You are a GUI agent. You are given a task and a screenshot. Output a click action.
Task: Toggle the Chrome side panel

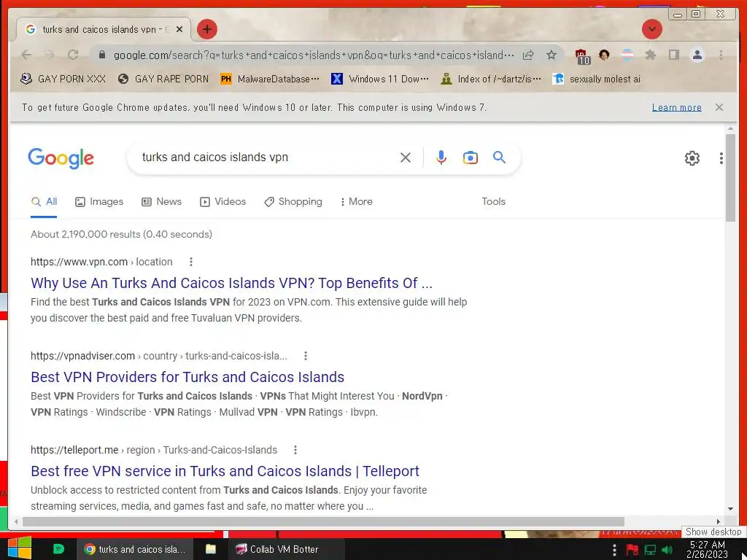(x=673, y=55)
